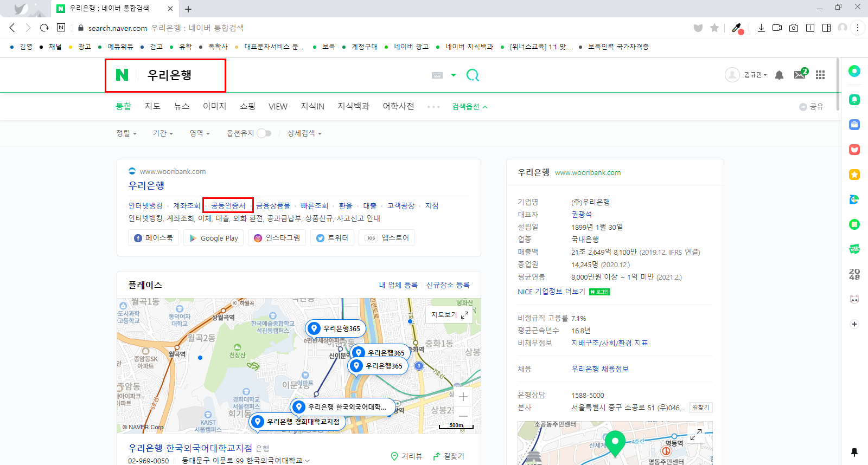The height and width of the screenshot is (465, 868).
Task: Zoom out the map with minus
Action: (463, 416)
